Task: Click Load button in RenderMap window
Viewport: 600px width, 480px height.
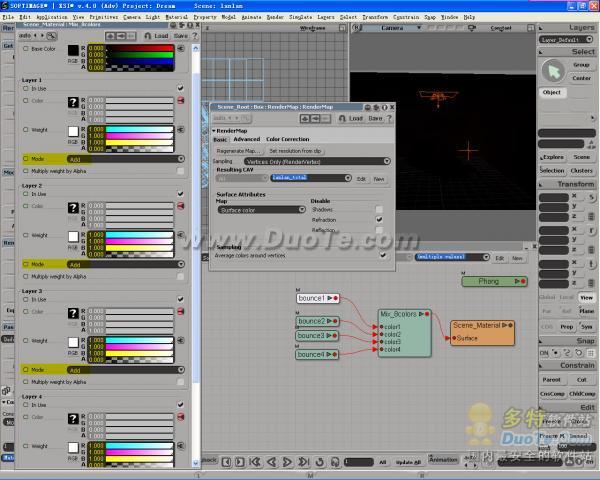Action: 355,118
